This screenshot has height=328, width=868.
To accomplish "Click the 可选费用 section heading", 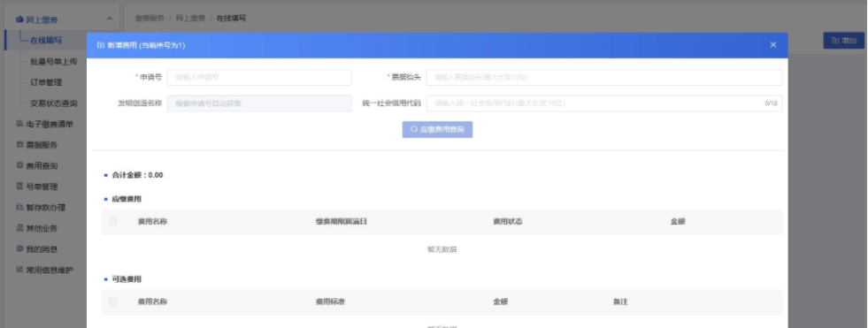I will 127,279.
